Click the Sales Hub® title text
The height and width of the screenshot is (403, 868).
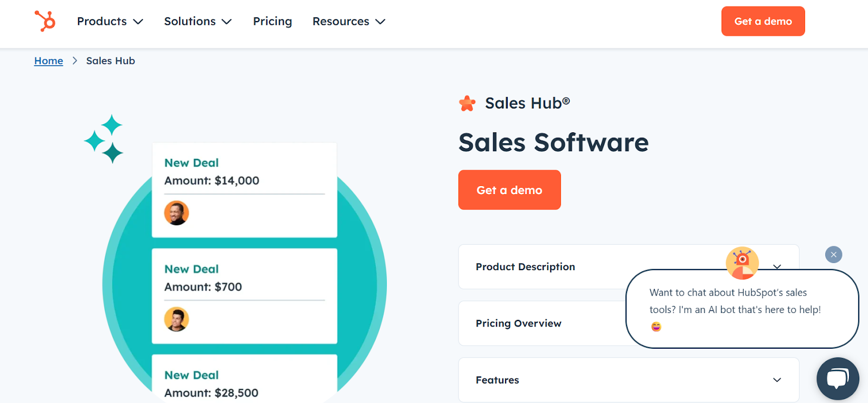527,103
